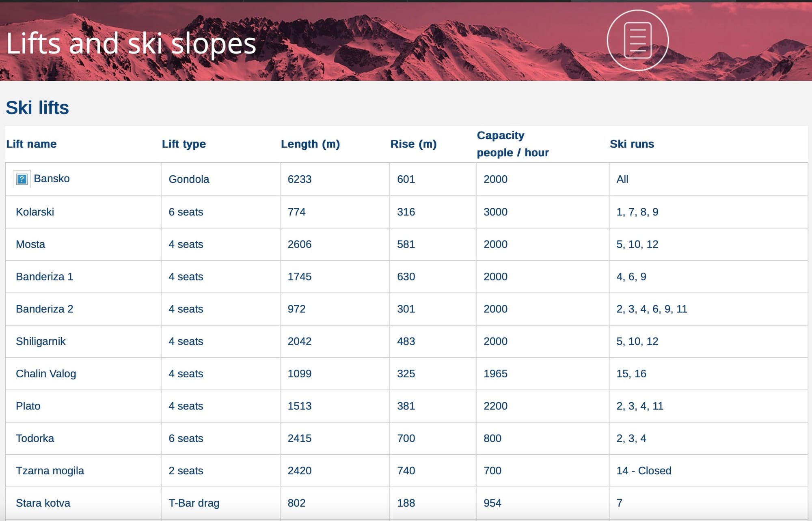Click the Ski lifts section heading

[37, 108]
